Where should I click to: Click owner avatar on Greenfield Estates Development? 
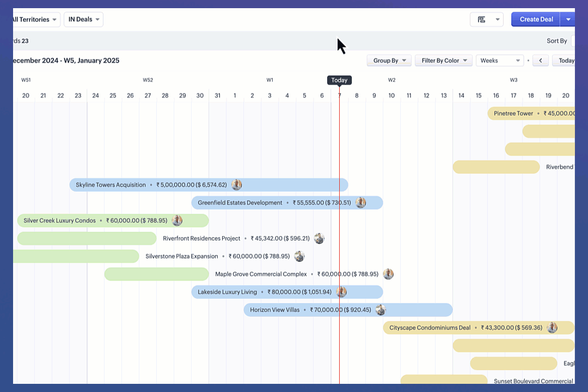point(360,203)
